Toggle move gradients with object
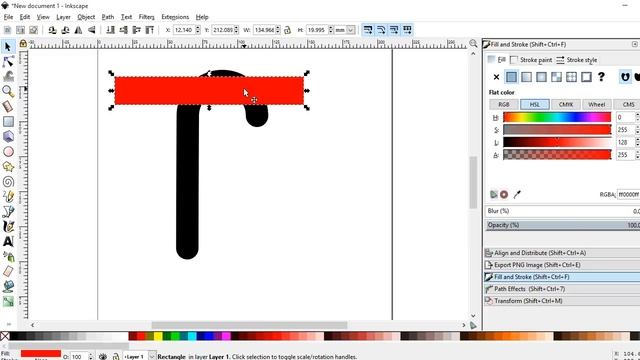This screenshot has width=640, height=360. click(394, 30)
